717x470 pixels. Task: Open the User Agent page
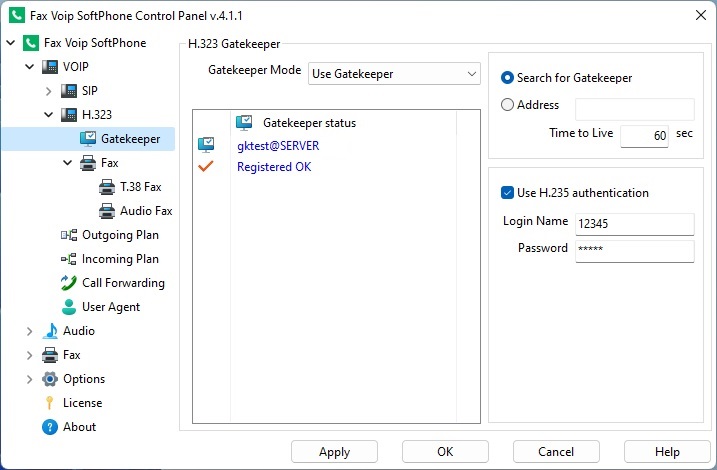point(111,307)
